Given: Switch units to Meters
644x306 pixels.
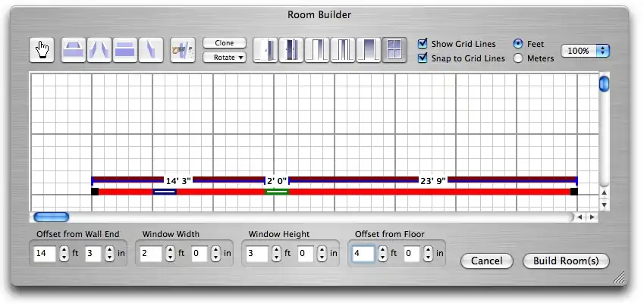Looking at the screenshot, I should click(519, 58).
